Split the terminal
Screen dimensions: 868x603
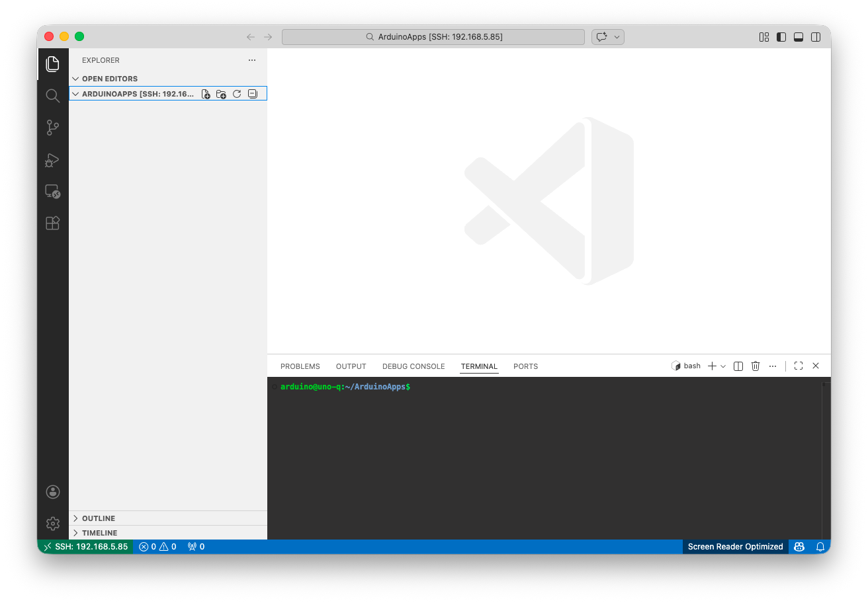click(738, 366)
